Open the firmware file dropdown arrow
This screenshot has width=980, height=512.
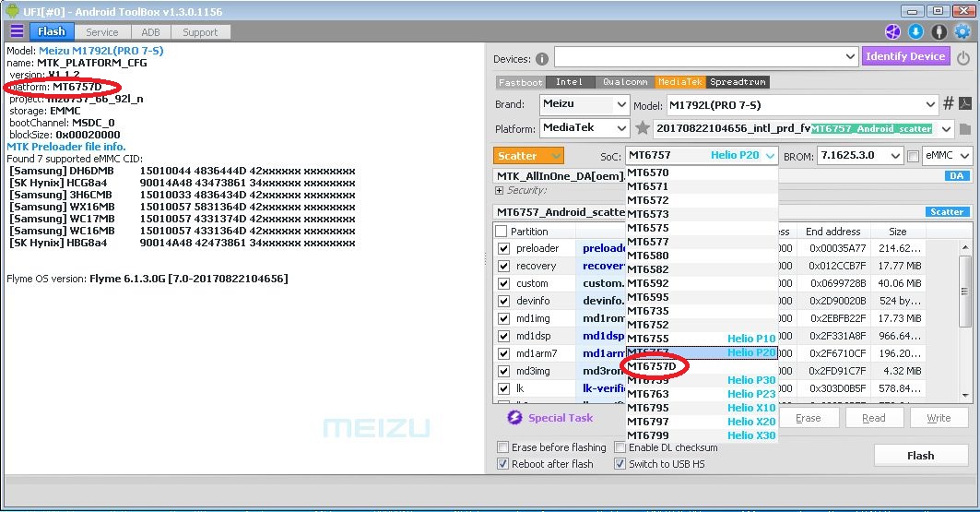946,129
